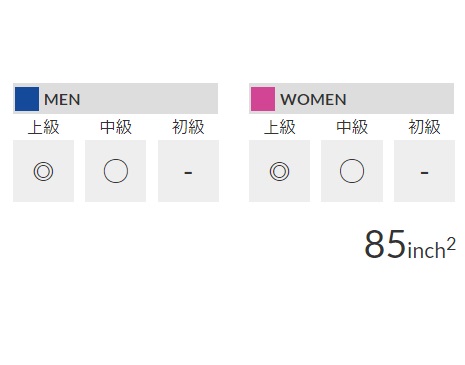Click the 85 number in size text
The height and width of the screenshot is (365, 465).
385,244
